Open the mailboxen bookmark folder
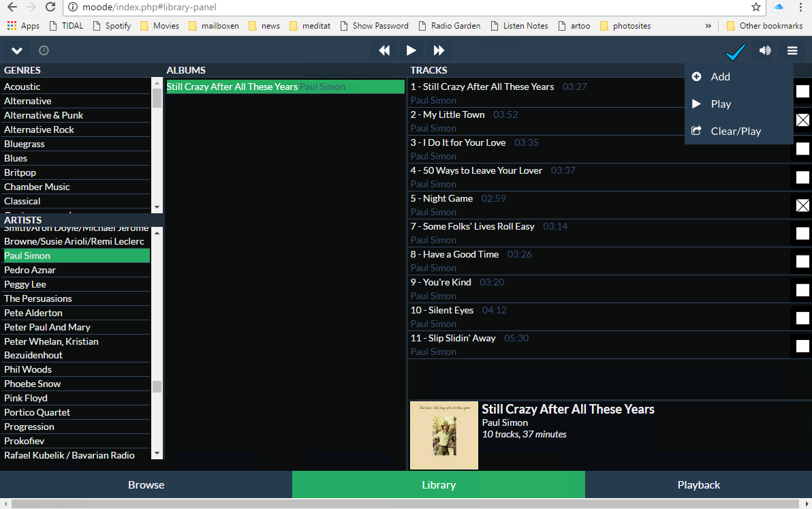Image resolution: width=812 pixels, height=509 pixels. click(x=214, y=26)
